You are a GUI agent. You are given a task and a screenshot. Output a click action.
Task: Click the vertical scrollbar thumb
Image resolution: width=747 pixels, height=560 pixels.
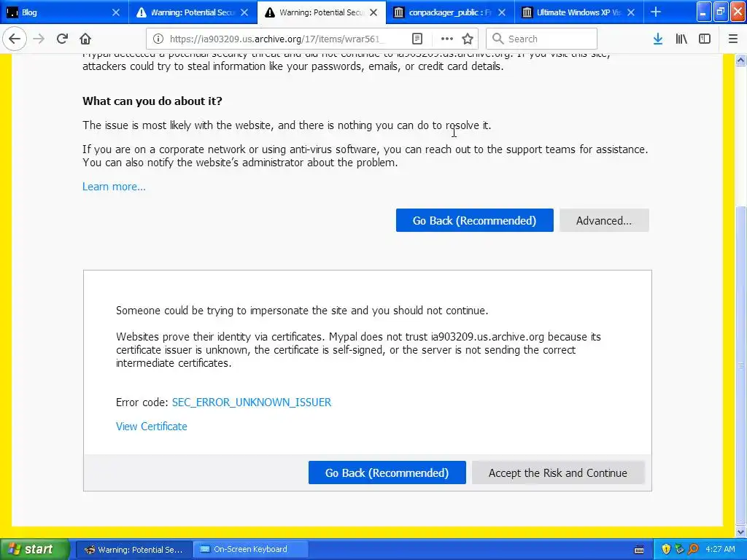tap(741, 365)
